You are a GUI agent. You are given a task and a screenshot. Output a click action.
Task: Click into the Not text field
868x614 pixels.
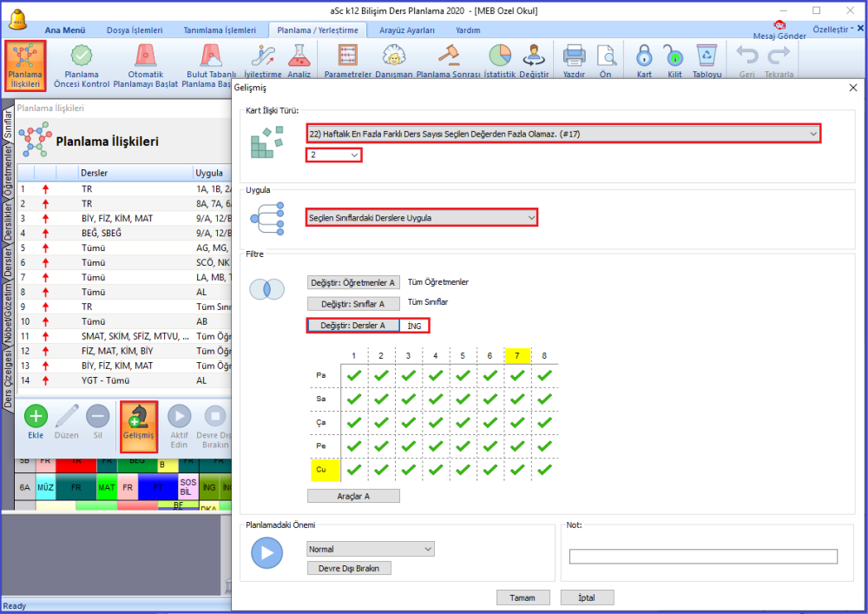703,557
